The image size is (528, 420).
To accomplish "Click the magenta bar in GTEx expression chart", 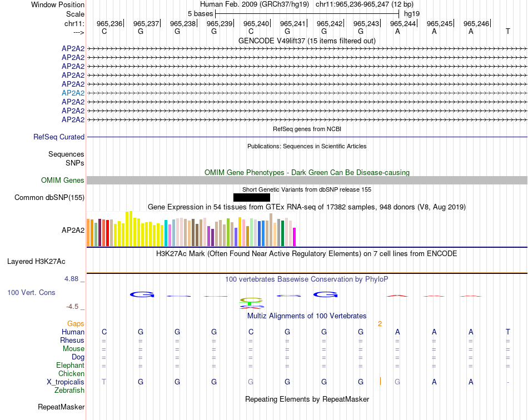I will (295, 237).
